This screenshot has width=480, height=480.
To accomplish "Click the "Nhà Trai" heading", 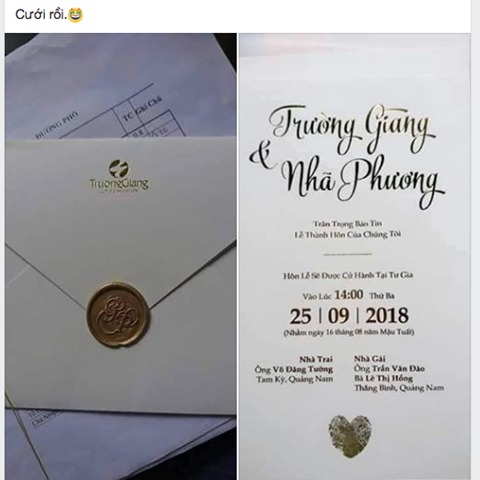I will pyautogui.click(x=316, y=359).
